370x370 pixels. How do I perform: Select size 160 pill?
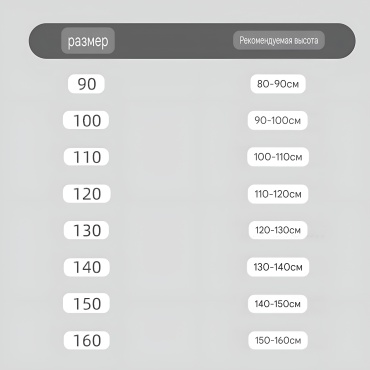(87, 340)
